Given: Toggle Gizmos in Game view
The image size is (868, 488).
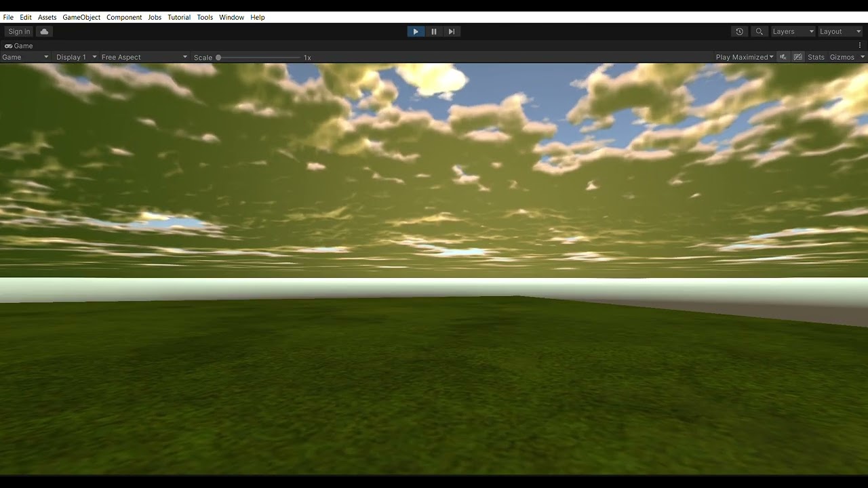Looking at the screenshot, I should pos(842,57).
